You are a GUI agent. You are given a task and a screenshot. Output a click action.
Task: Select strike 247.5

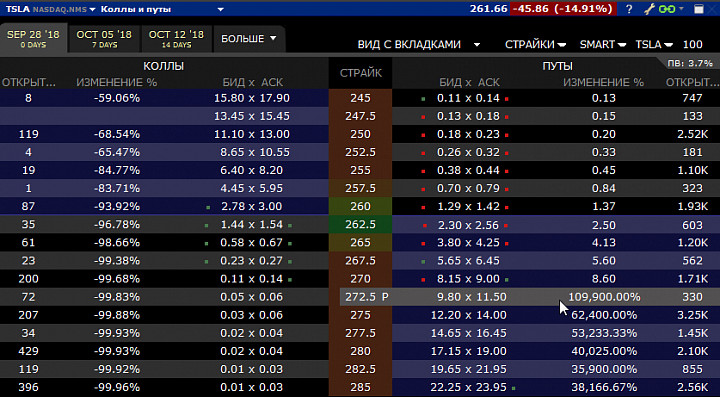pyautogui.click(x=360, y=116)
